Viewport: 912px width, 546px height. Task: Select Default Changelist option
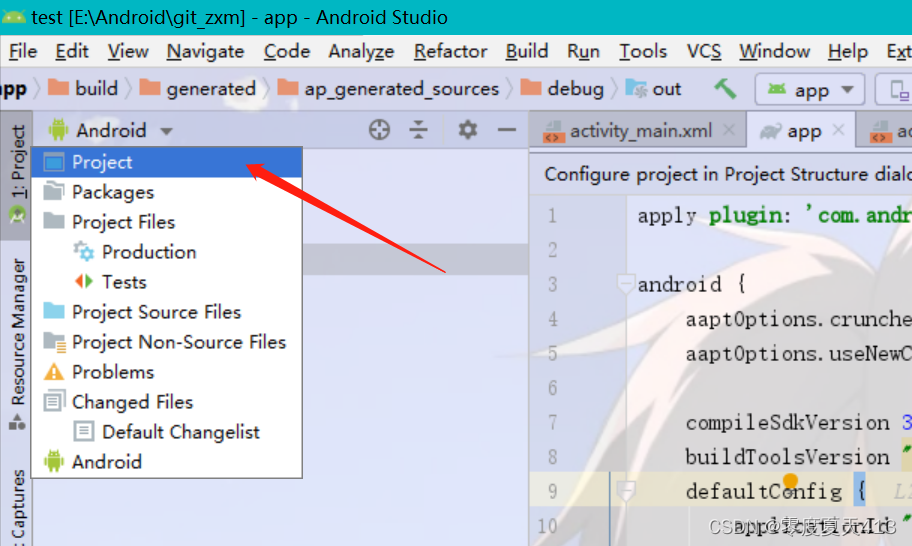click(167, 432)
